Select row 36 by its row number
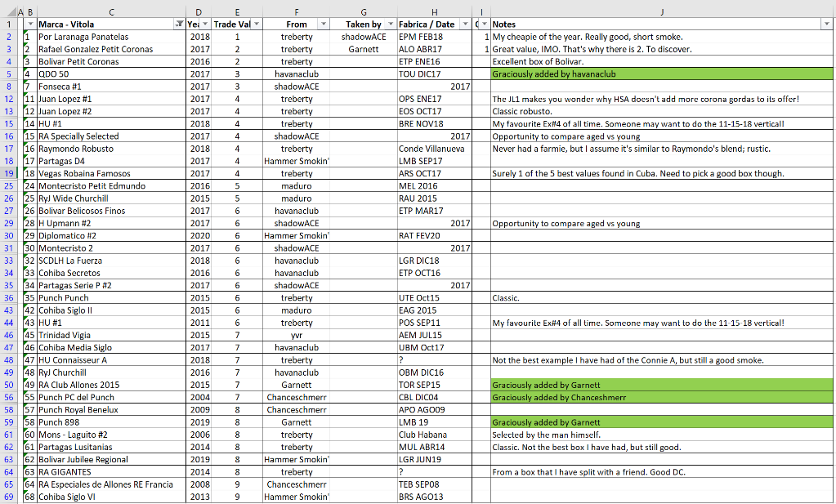836x504 pixels. coord(8,298)
